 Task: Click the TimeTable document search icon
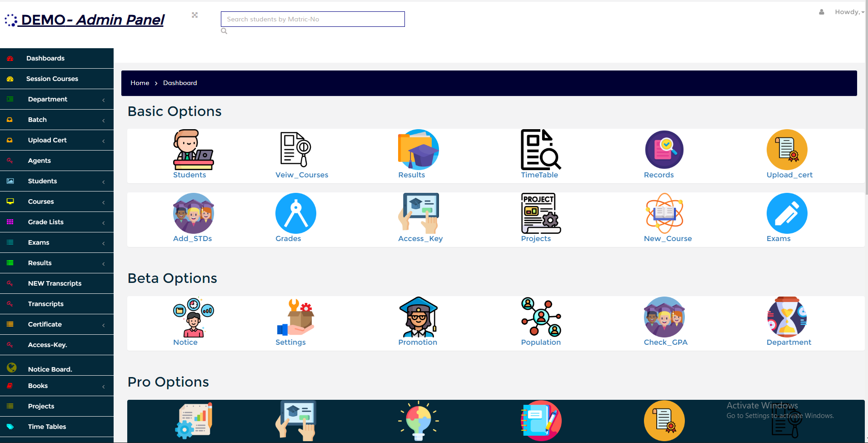[541, 150]
